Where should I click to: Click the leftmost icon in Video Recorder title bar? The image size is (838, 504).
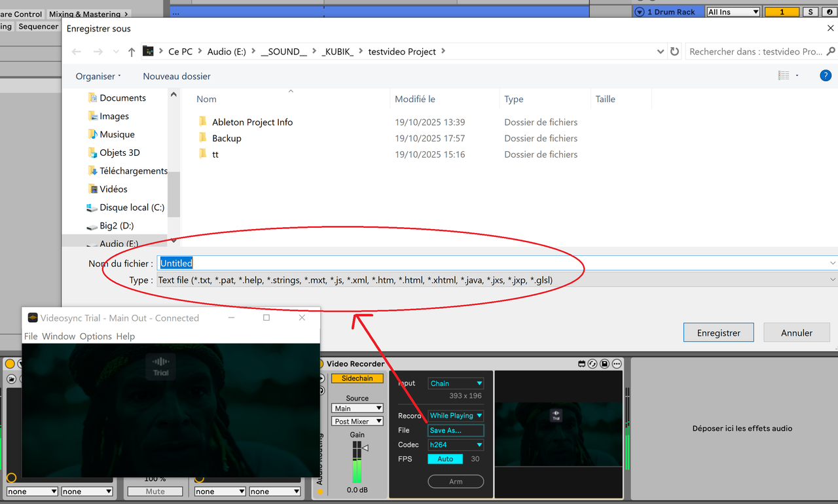point(581,364)
